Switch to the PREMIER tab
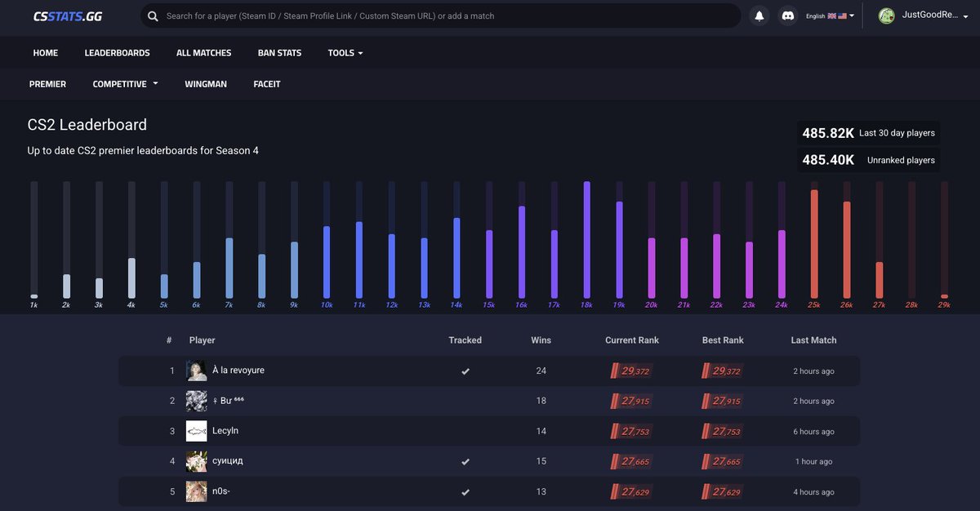 47,83
